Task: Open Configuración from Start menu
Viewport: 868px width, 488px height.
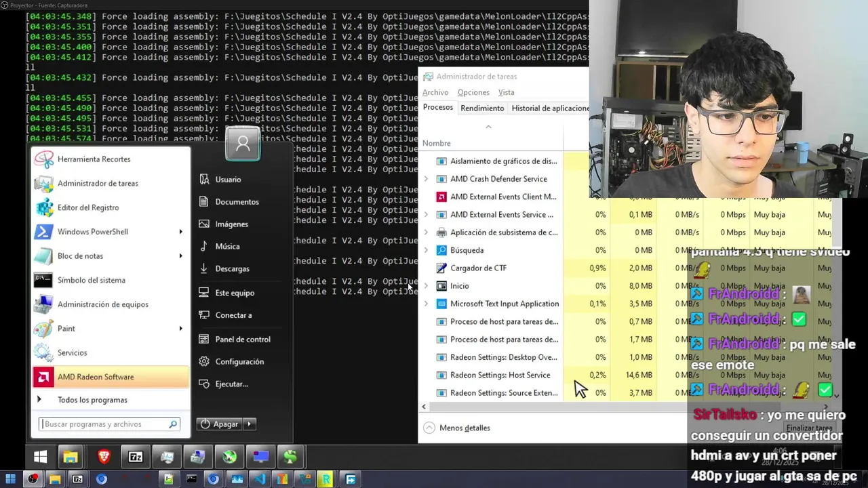Action: (x=239, y=362)
